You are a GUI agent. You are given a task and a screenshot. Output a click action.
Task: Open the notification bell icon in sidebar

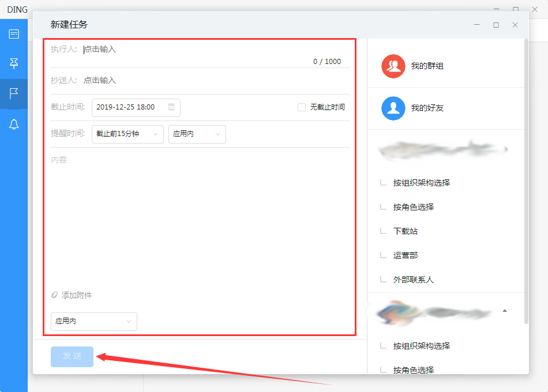pos(14,125)
